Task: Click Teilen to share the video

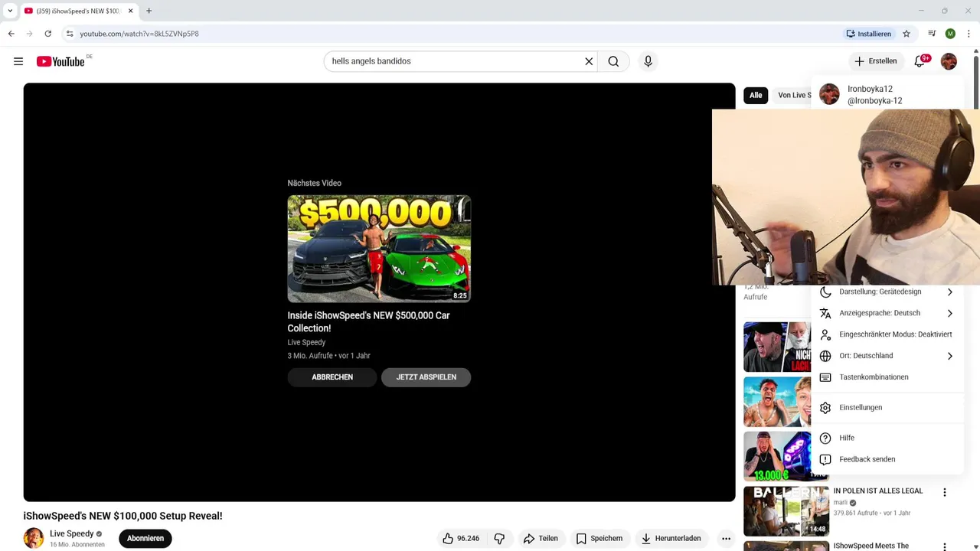Action: click(541, 539)
